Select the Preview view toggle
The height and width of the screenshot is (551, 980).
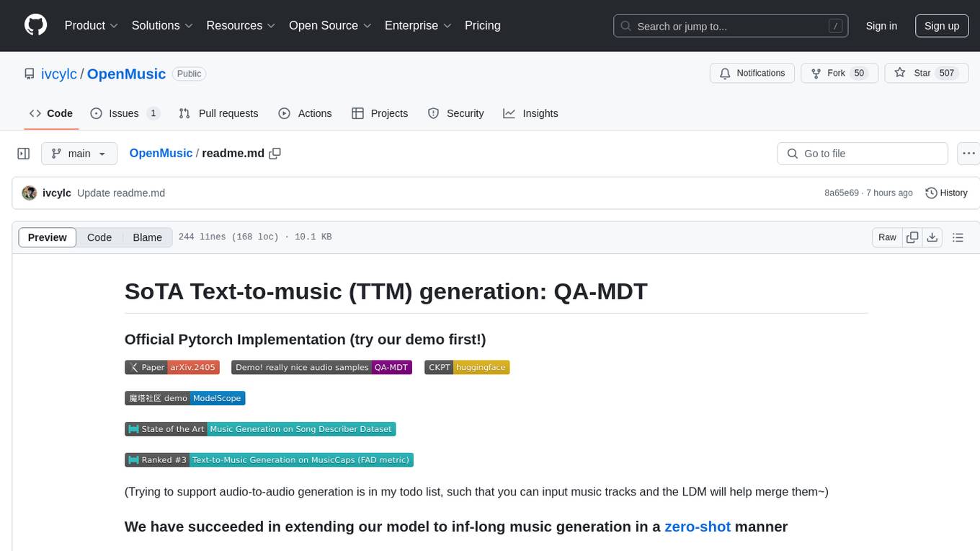click(x=48, y=237)
